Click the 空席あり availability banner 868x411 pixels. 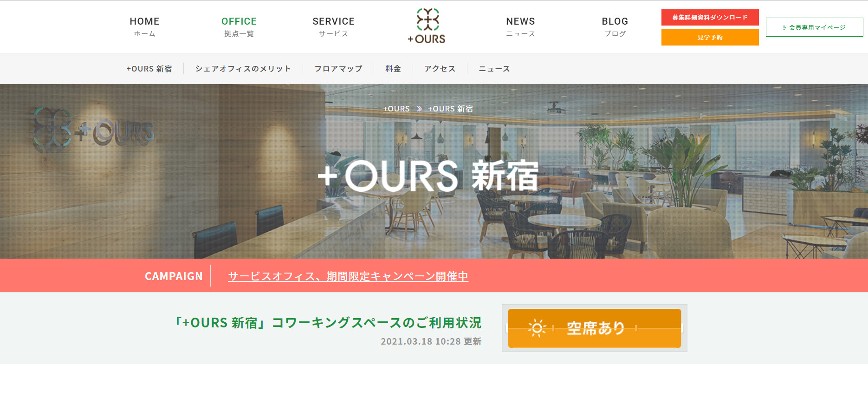coord(595,328)
